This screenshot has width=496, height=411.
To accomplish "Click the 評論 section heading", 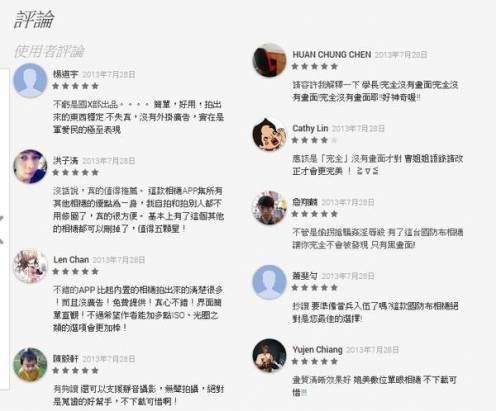I will click(34, 19).
